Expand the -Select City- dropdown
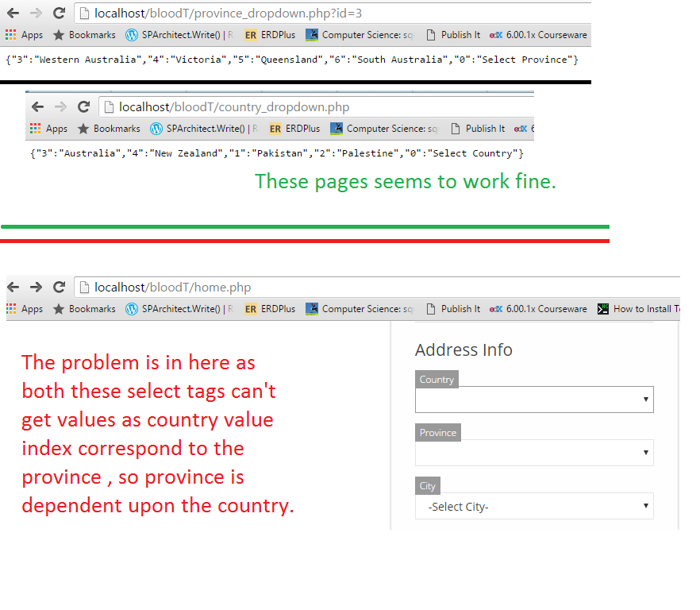Image resolution: width=700 pixels, height=610 pixels. pos(534,506)
